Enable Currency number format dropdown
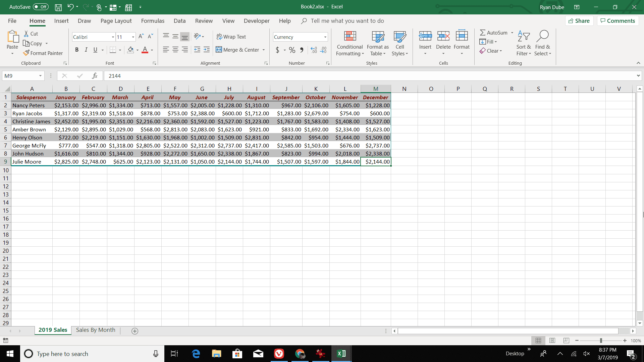The height and width of the screenshot is (362, 644). [x=326, y=37]
